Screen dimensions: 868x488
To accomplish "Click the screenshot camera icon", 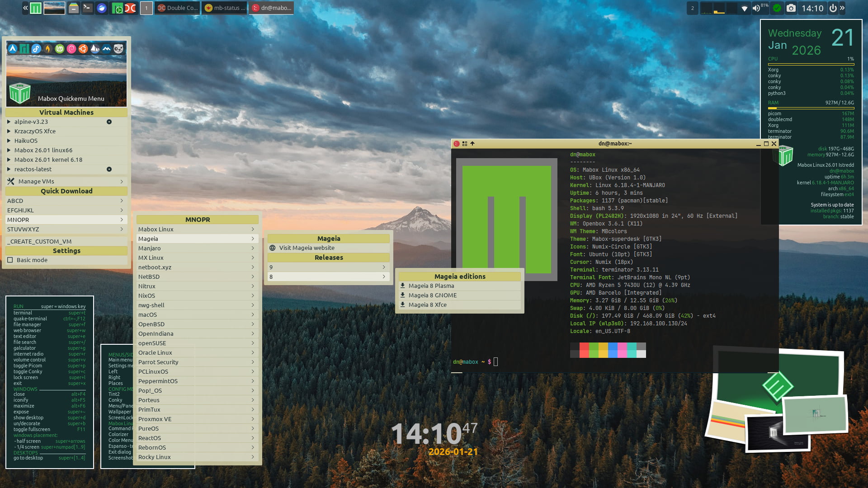I will pyautogui.click(x=791, y=8).
